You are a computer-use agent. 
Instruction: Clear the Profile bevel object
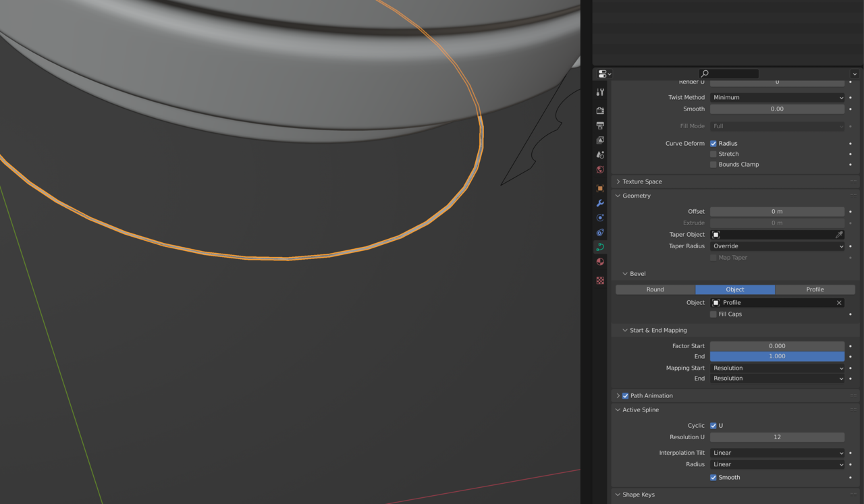[x=839, y=303]
